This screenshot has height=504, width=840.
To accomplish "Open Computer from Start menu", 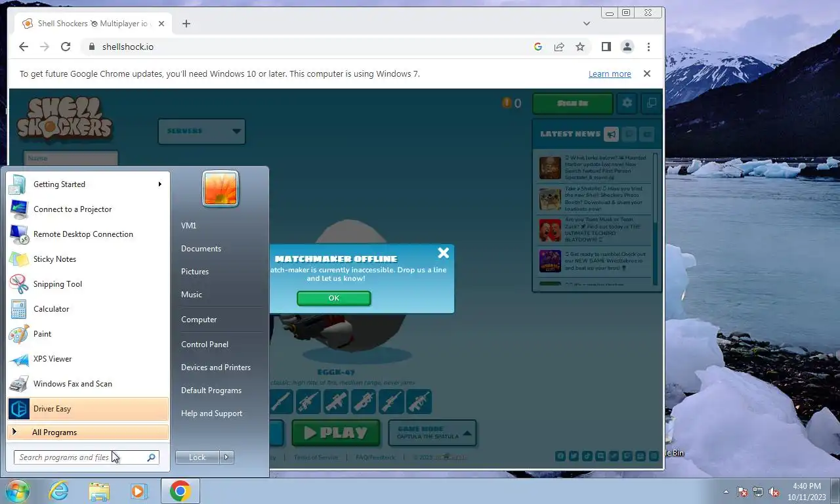I will tap(199, 320).
